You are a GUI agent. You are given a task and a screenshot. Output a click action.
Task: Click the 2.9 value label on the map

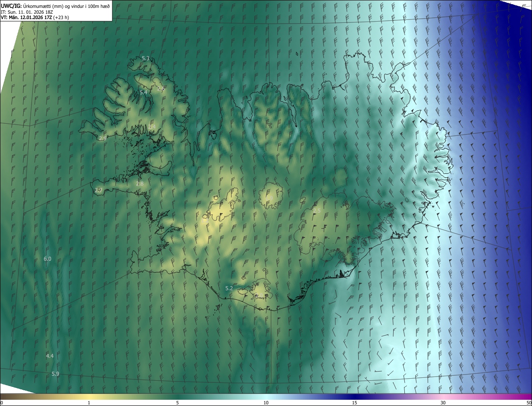pos(103,138)
